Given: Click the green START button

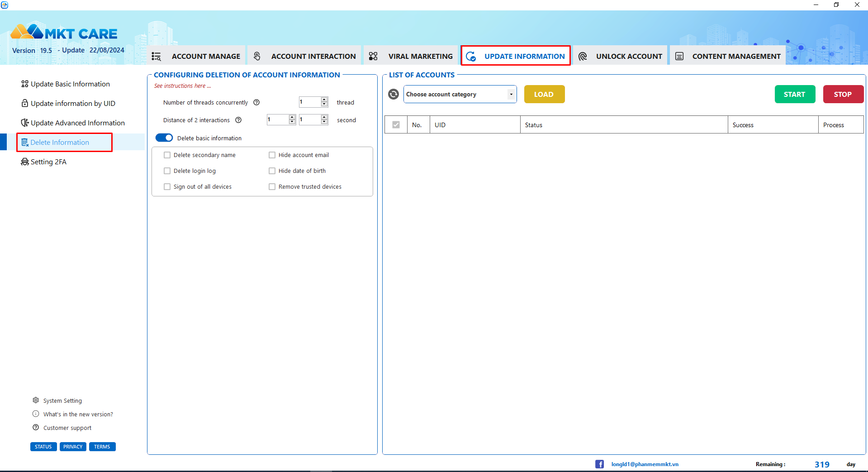Looking at the screenshot, I should coord(795,94).
